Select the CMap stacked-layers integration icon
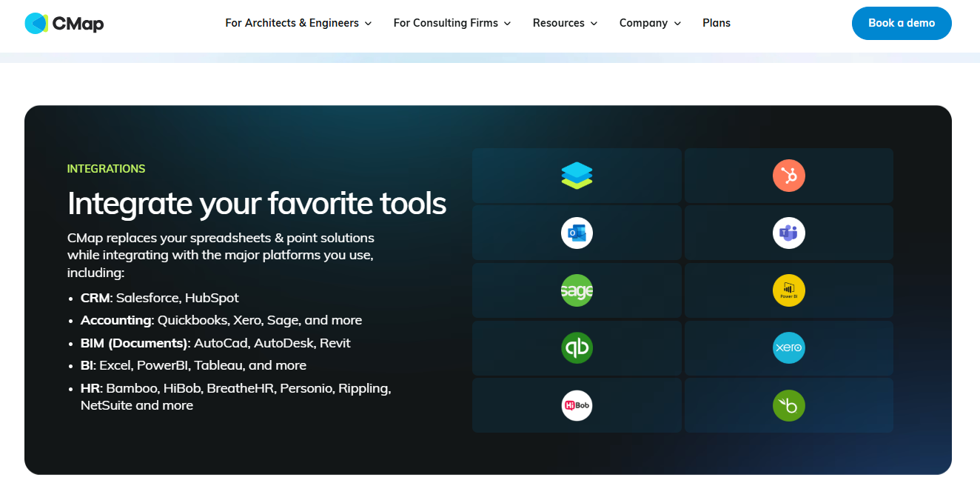The height and width of the screenshot is (486, 980). coord(577,176)
